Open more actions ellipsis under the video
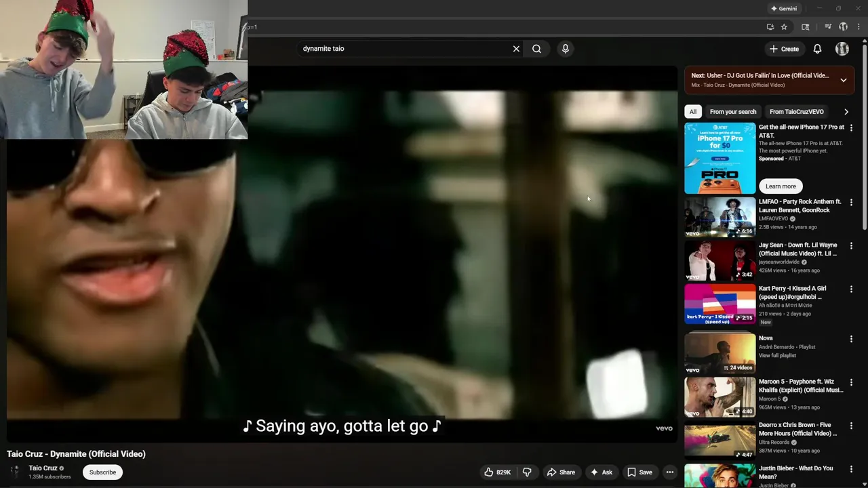Viewport: 868px width, 488px height. (x=670, y=472)
